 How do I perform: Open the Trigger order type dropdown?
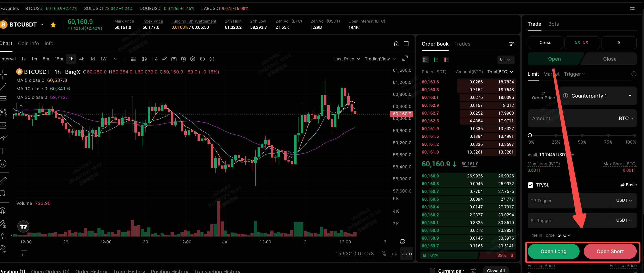pos(575,74)
